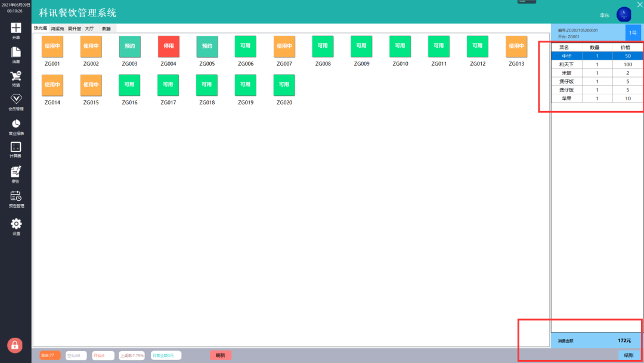Image resolution: width=644 pixels, height=363 pixels.
Task: Click the 172元 total amount
Action: tap(624, 341)
